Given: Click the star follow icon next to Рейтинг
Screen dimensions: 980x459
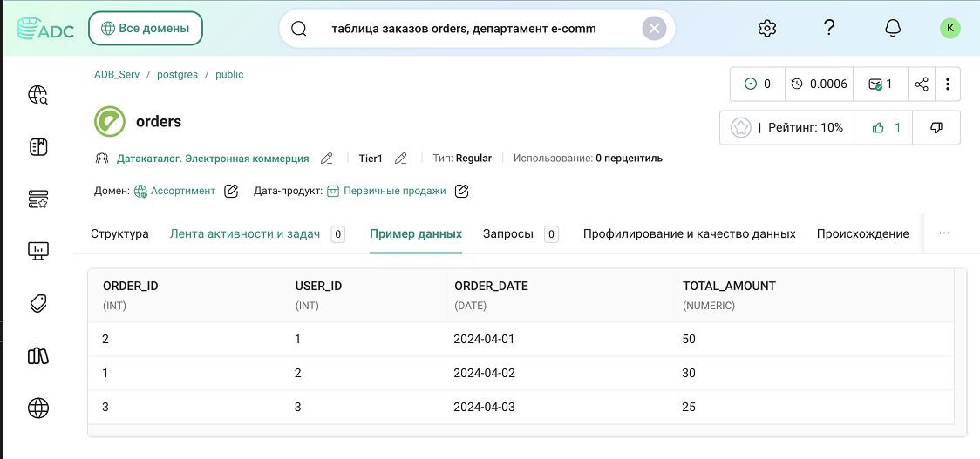Looking at the screenshot, I should (741, 127).
